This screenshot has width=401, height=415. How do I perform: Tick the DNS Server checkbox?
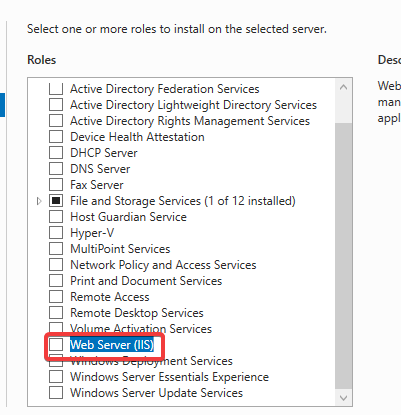click(56, 169)
